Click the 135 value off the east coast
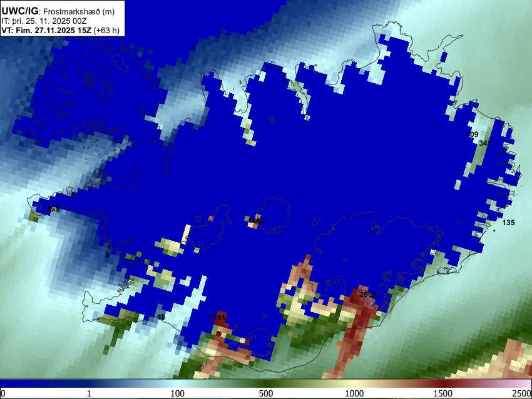The width and height of the screenshot is (532, 399). coord(508,223)
